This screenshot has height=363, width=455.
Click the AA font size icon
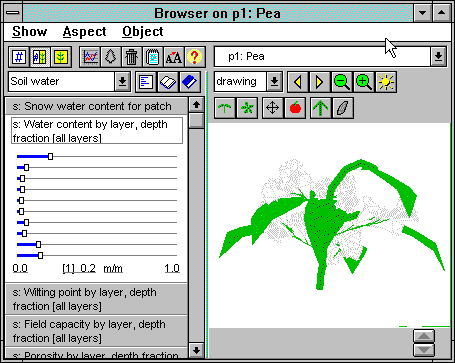[x=174, y=57]
